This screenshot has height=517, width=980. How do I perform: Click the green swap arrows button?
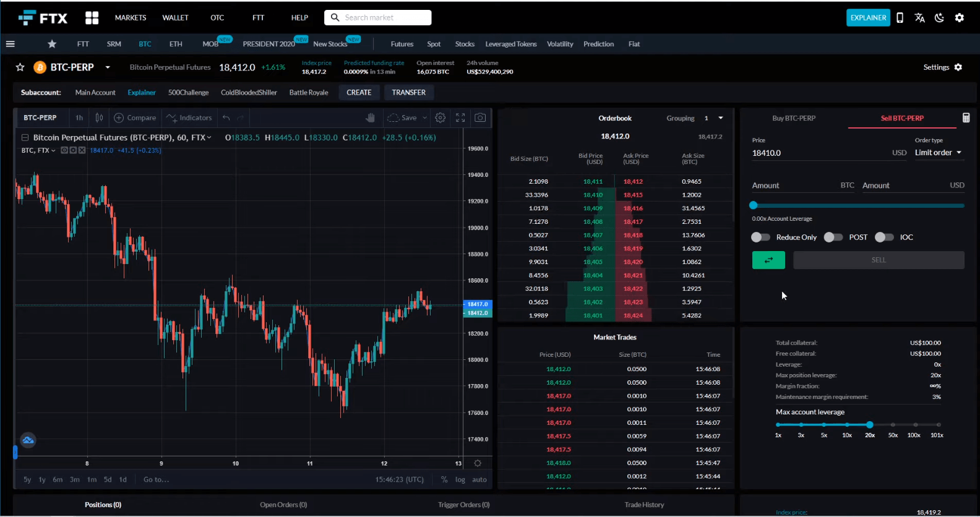(768, 260)
